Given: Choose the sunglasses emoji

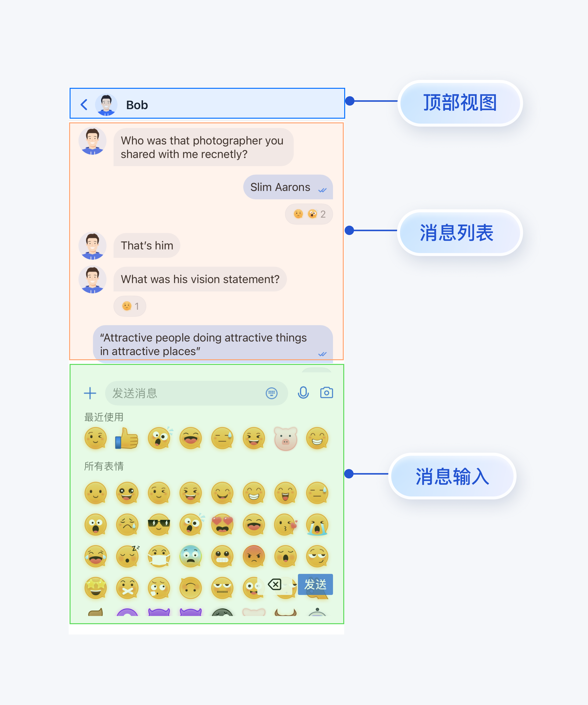Looking at the screenshot, I should point(159,524).
